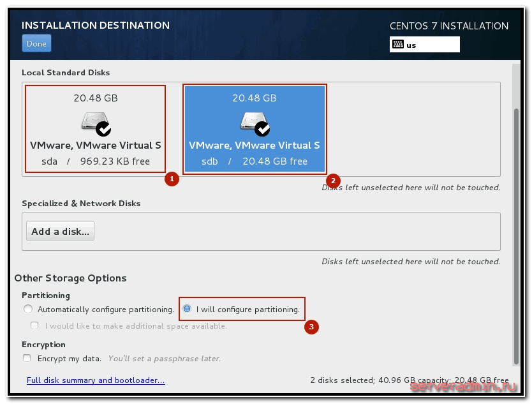
Task: Click the 2 disks selected status text
Action: tap(410, 380)
